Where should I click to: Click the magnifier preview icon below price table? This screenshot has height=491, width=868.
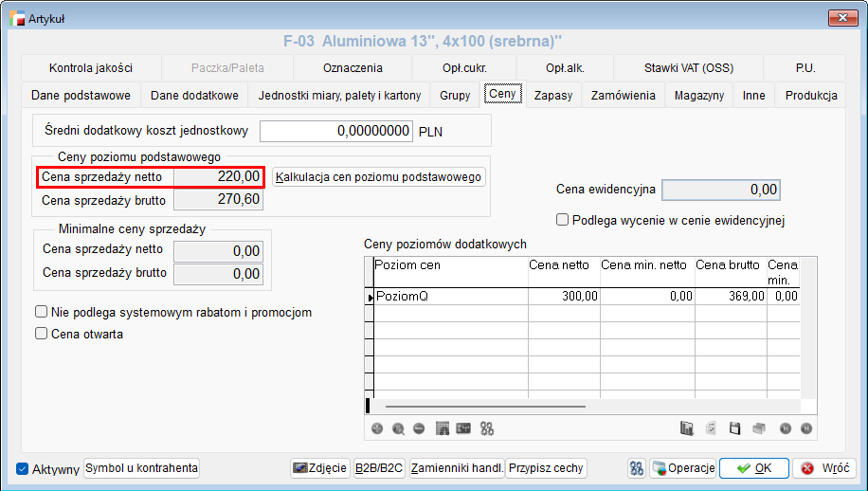(x=398, y=428)
